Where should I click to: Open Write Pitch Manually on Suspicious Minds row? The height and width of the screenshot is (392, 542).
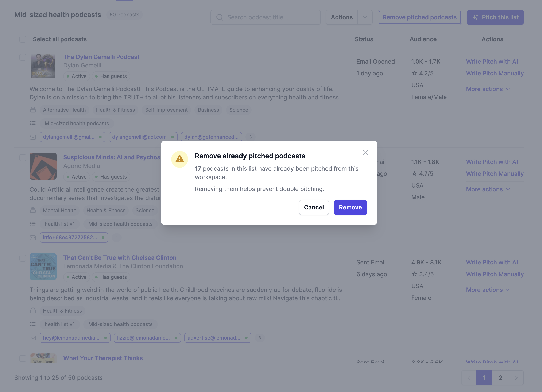[495, 174]
